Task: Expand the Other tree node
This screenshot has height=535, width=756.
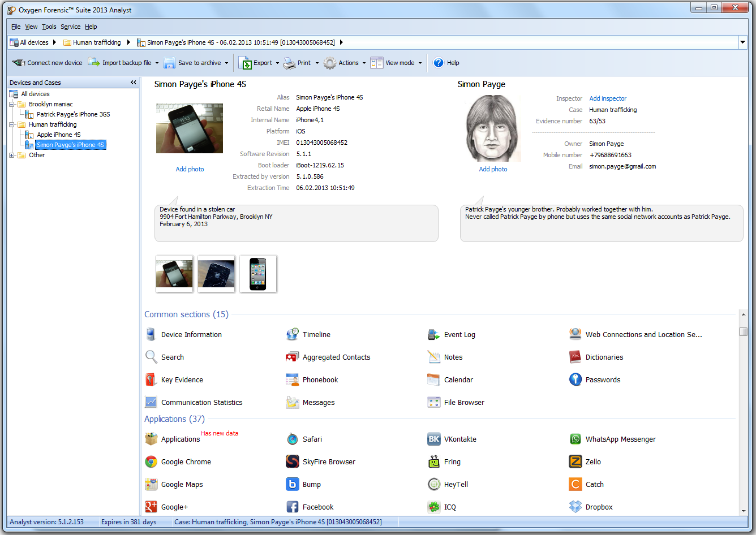Action: coord(12,155)
